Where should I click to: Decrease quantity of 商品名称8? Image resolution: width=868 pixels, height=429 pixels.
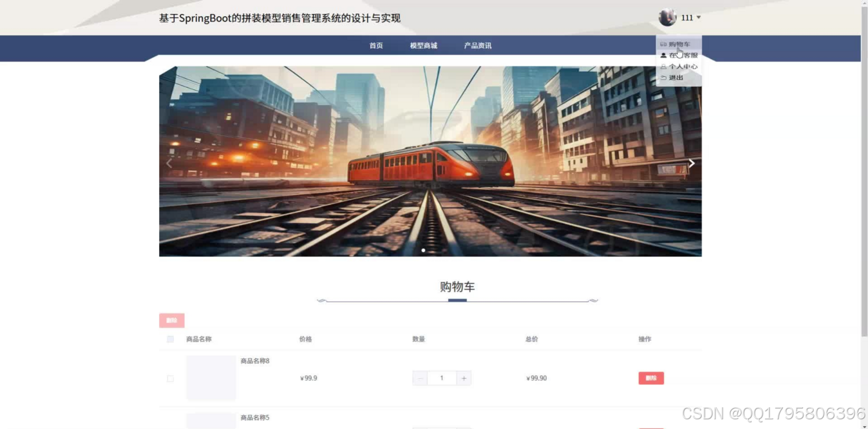pos(420,378)
